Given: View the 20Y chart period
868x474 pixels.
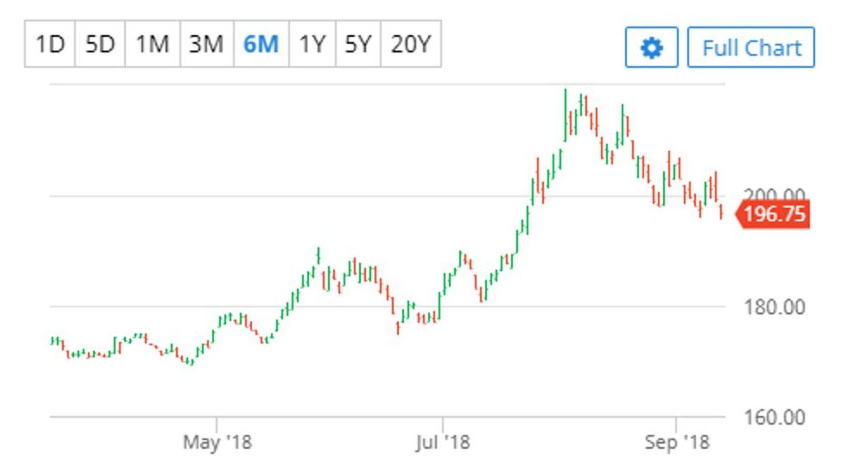Looking at the screenshot, I should coord(410,44).
